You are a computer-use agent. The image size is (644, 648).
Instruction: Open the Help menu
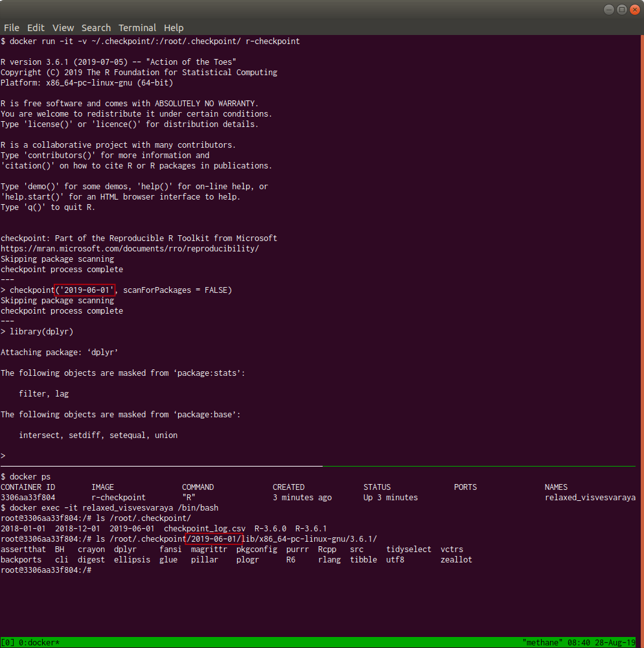[x=174, y=28]
